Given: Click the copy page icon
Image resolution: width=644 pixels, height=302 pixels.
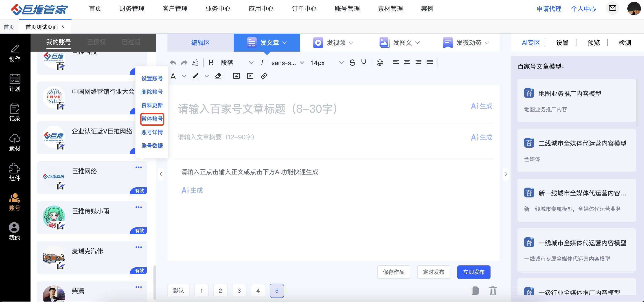Looking at the screenshot, I should 475,291.
